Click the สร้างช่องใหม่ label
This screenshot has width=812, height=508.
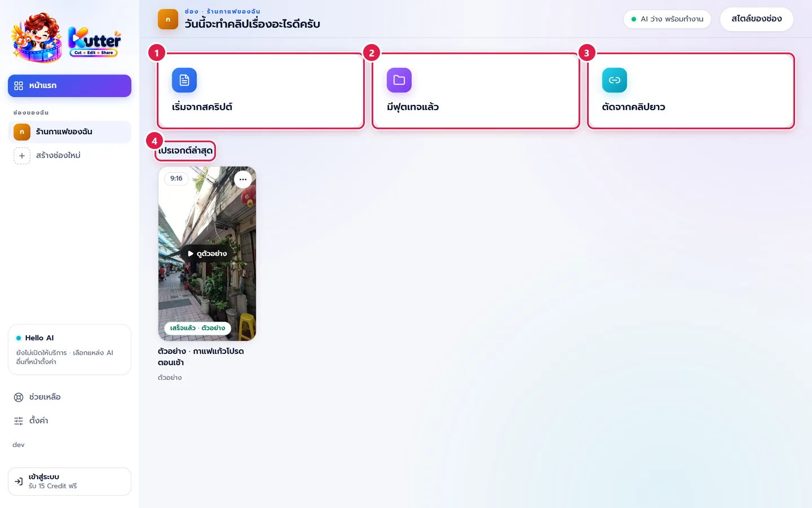point(58,155)
